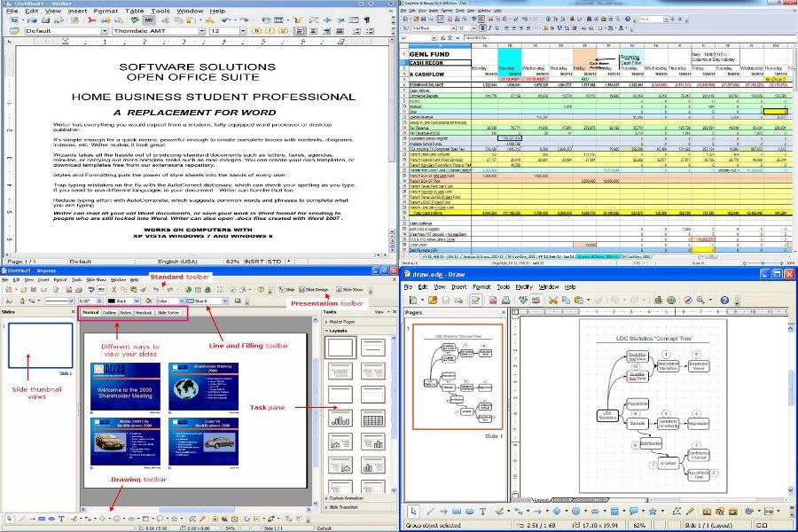Click the Open file icon in Draw toolbar
798x532 pixels.
pos(432,301)
